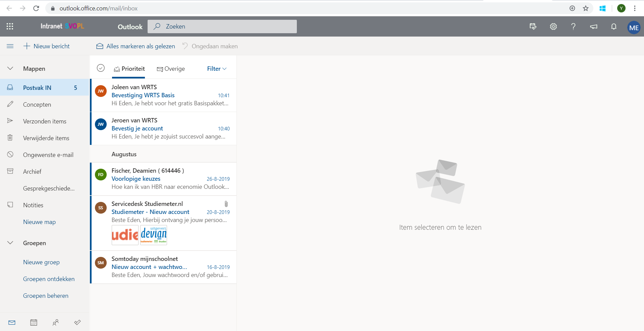Switch to the Tasks checkmark icon
The height and width of the screenshot is (331, 644).
pos(77,322)
